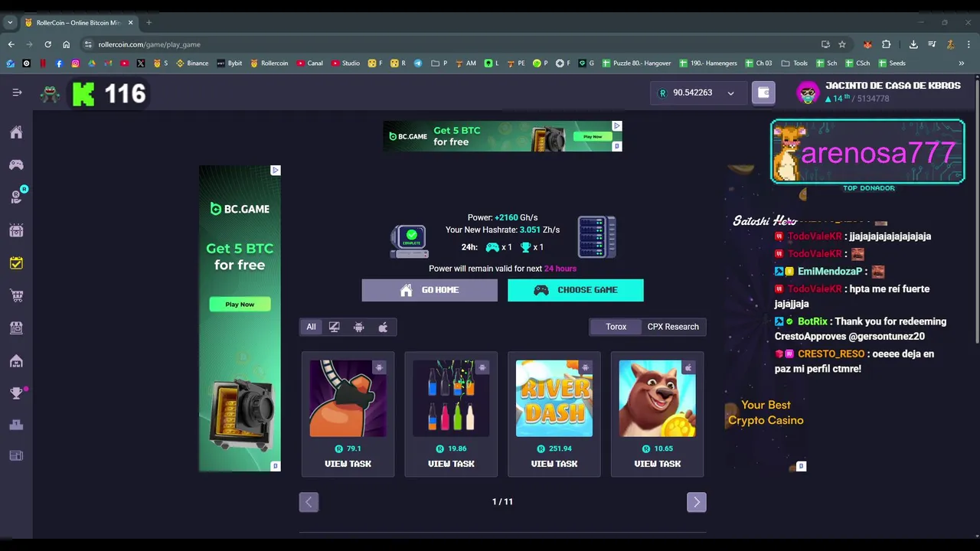
Task: Open the shopping cart store sidebar icon
Action: pos(16,295)
